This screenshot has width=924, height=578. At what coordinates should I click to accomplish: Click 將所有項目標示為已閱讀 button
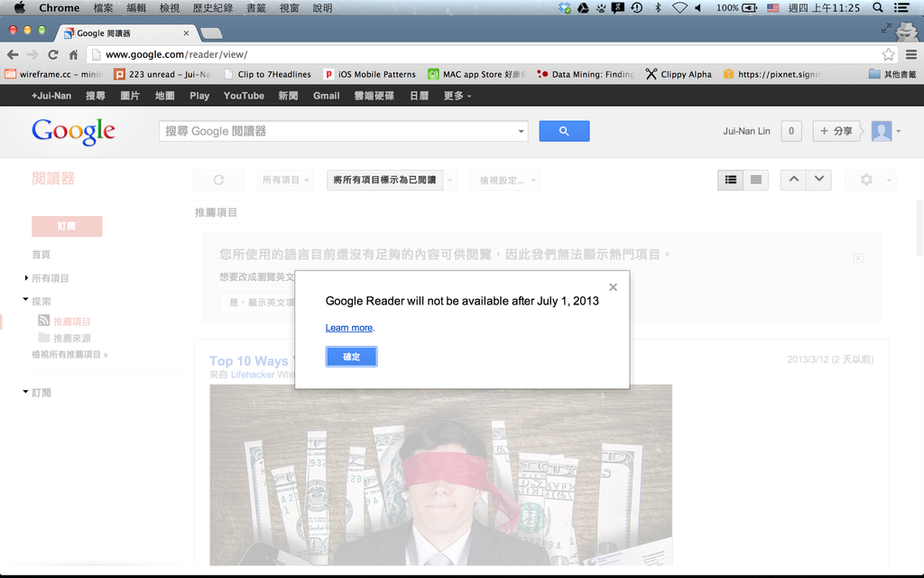[x=384, y=180]
